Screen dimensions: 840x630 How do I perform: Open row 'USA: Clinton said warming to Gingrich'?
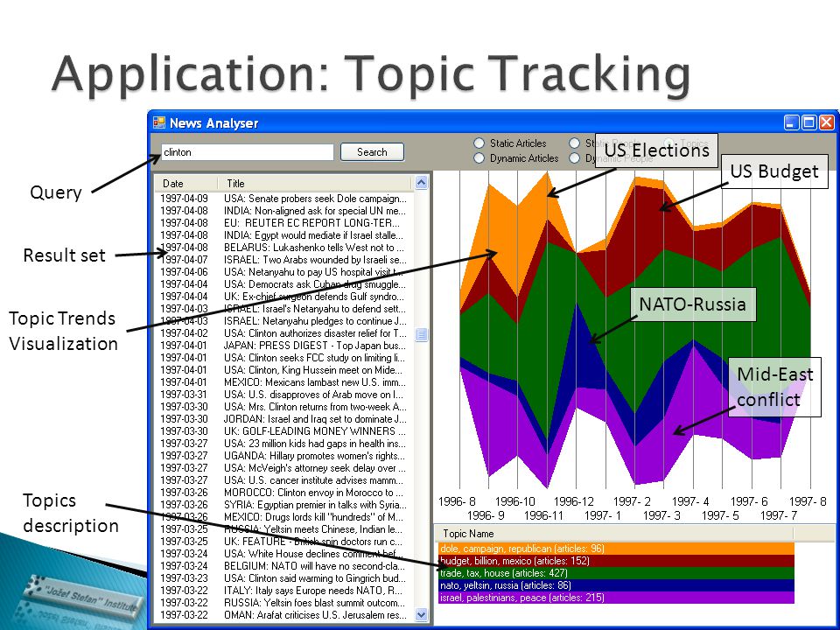pyautogui.click(x=283, y=578)
